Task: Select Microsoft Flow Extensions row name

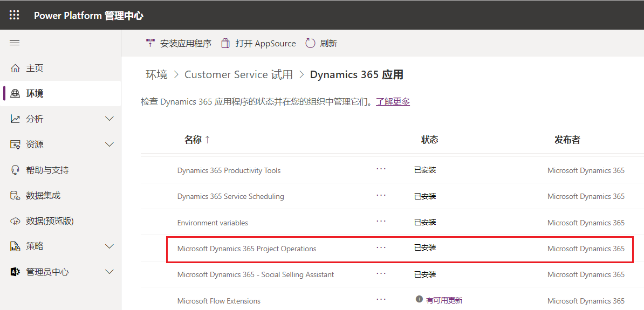Action: 218,301
